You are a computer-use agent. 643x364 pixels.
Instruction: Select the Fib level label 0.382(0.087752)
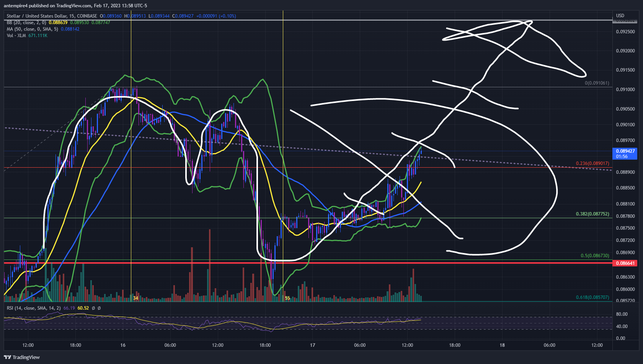592,214
